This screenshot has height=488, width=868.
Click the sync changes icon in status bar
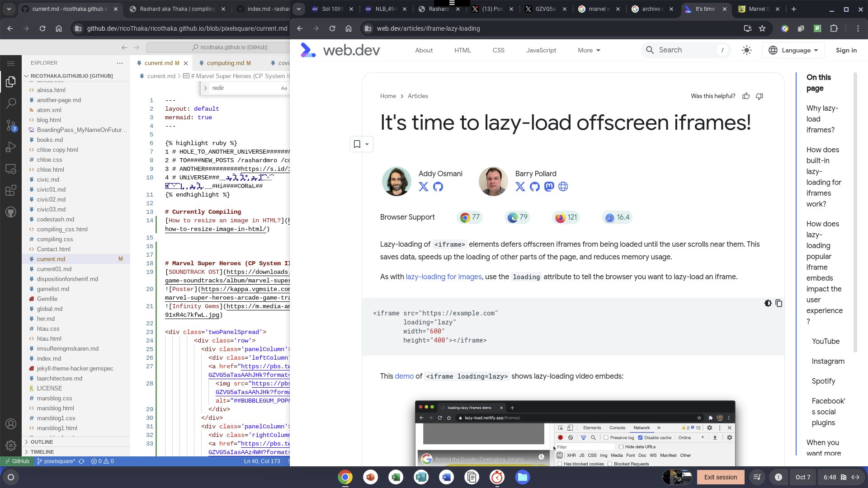81,461
